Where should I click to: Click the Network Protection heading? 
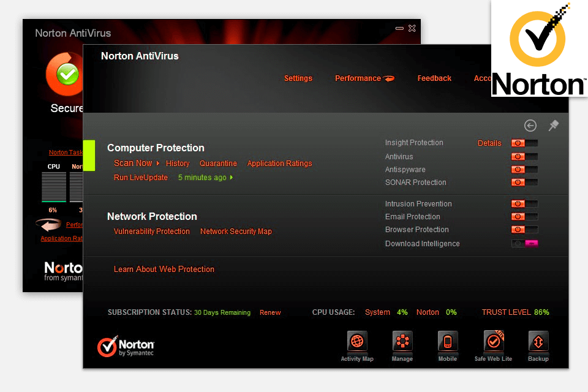152,216
